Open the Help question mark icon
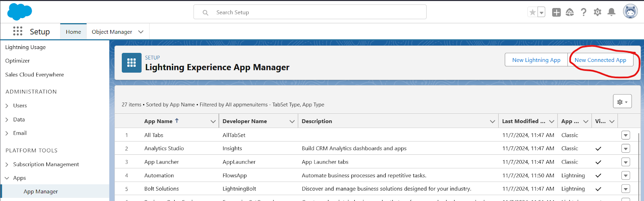Image resolution: width=644 pixels, height=201 pixels. (x=584, y=12)
